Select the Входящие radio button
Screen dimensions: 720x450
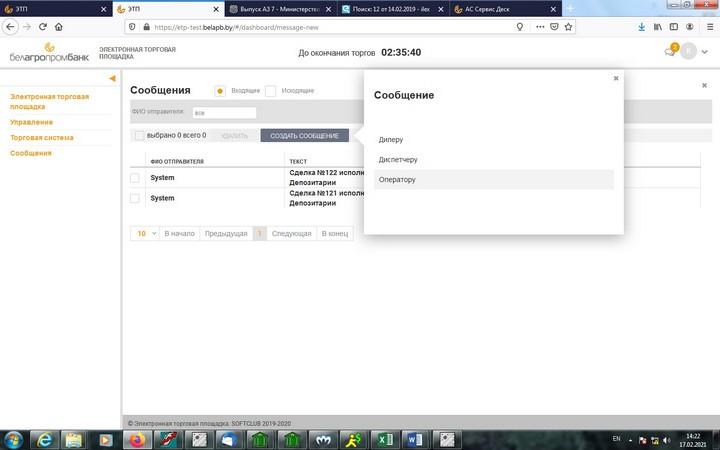[220, 91]
